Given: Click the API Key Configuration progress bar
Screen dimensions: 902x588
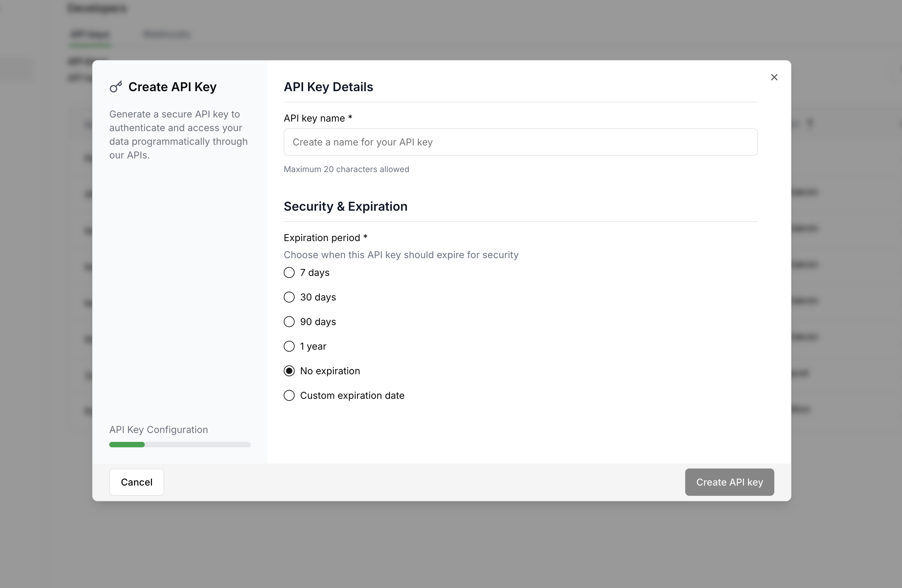Looking at the screenshot, I should pos(180,445).
